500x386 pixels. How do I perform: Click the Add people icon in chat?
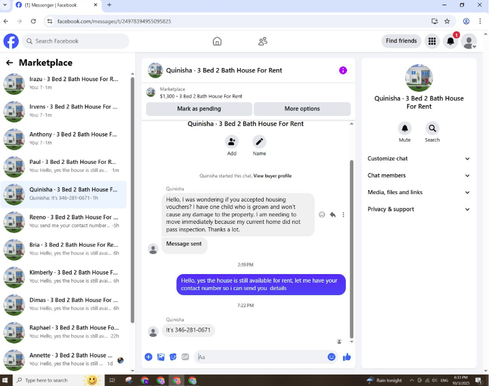click(232, 142)
